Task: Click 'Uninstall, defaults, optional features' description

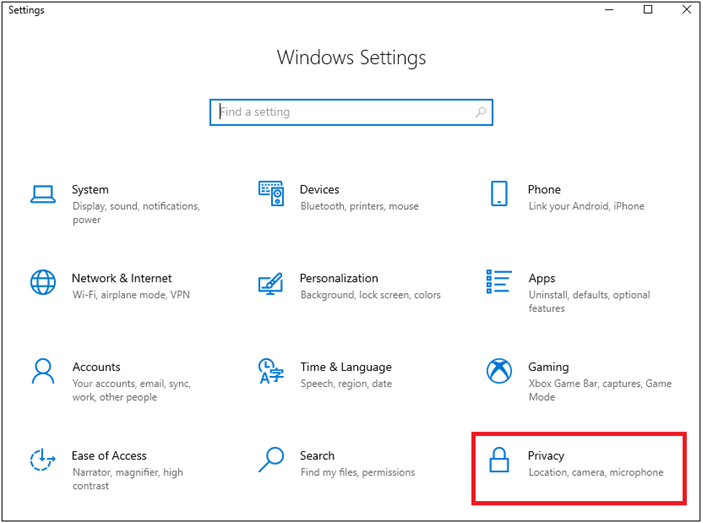Action: (x=589, y=302)
